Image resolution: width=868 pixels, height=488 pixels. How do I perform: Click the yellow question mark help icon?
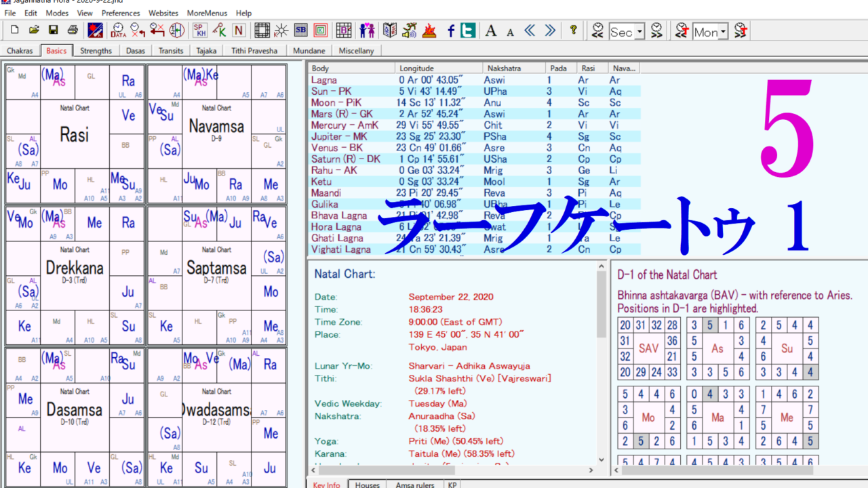[573, 30]
